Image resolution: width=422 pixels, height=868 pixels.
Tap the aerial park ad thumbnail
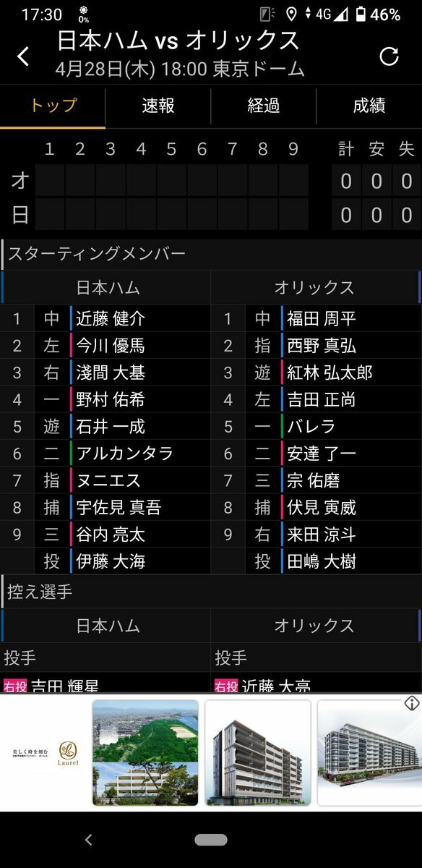(x=145, y=753)
